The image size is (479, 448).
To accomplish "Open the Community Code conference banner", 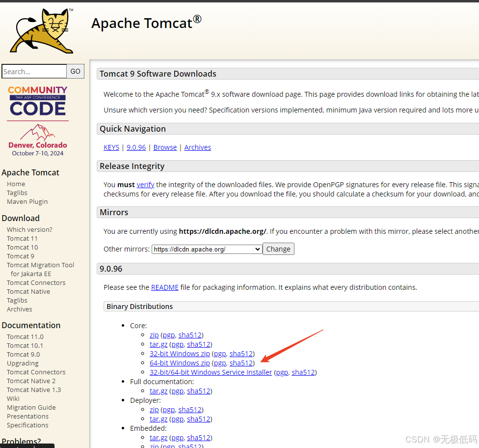I will point(38,121).
